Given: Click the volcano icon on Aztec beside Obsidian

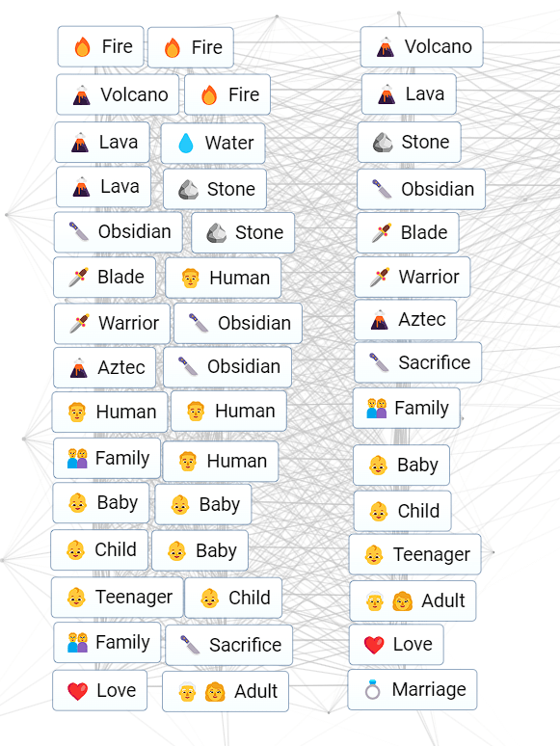Looking at the screenshot, I should pos(78,368).
